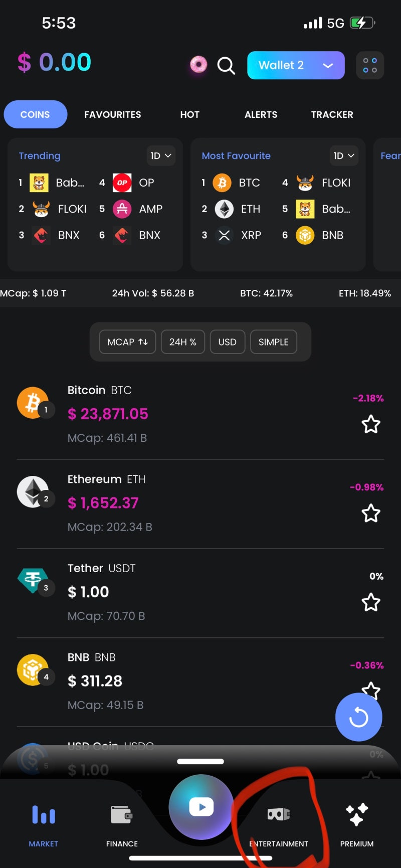Viewport: 401px width, 868px height.
Task: Open Entertainment from bottom navigation
Action: (x=279, y=822)
